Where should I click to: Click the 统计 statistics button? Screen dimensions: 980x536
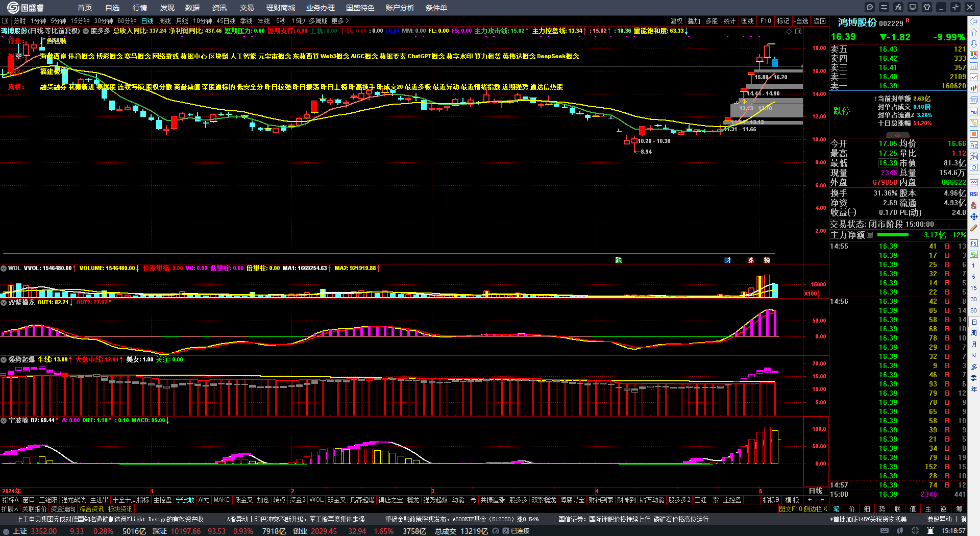tap(729, 21)
